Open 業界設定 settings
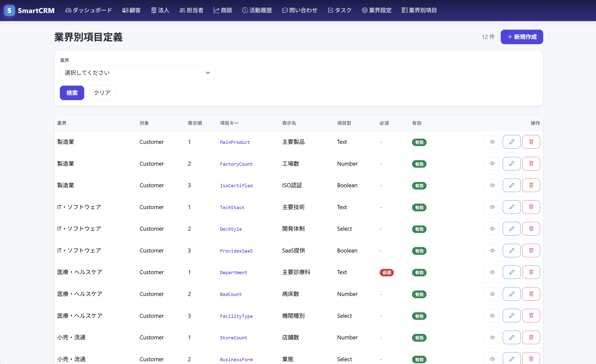Image resolution: width=596 pixels, height=364 pixels. (x=377, y=10)
